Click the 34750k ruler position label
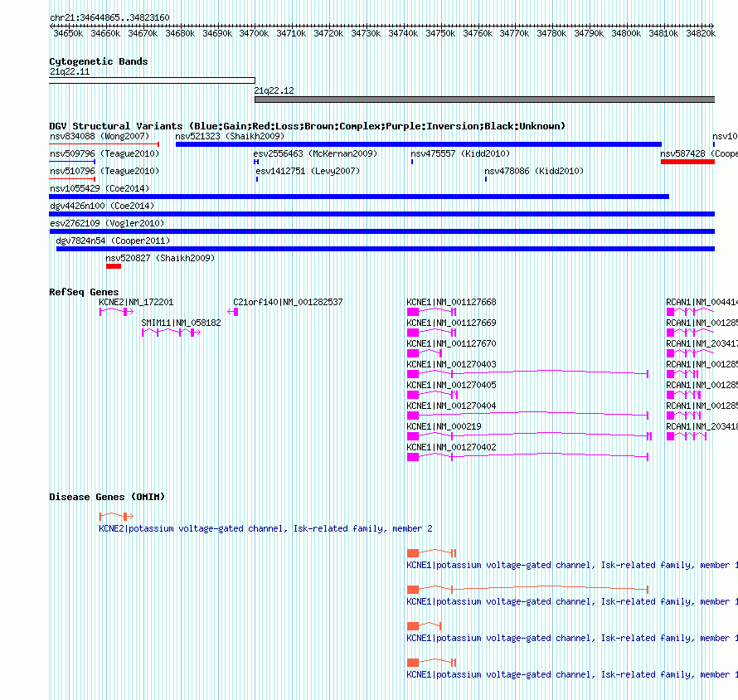738x700 pixels. click(440, 34)
